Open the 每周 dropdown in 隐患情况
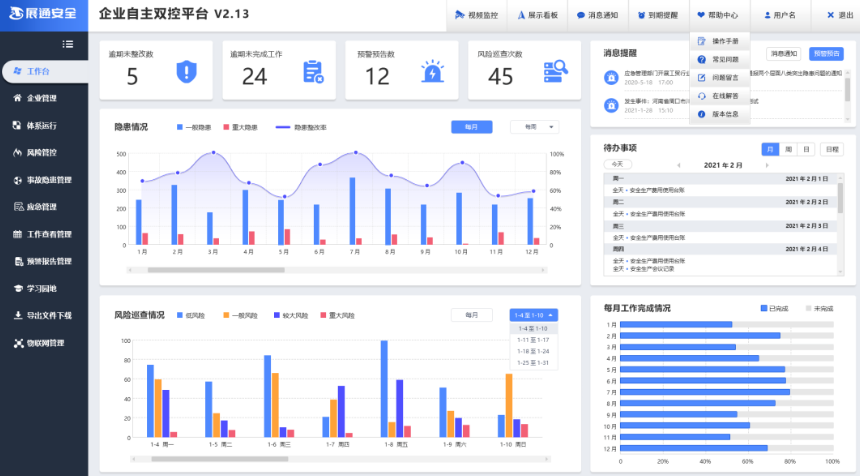Screen dimensions: 860x476 (535, 127)
